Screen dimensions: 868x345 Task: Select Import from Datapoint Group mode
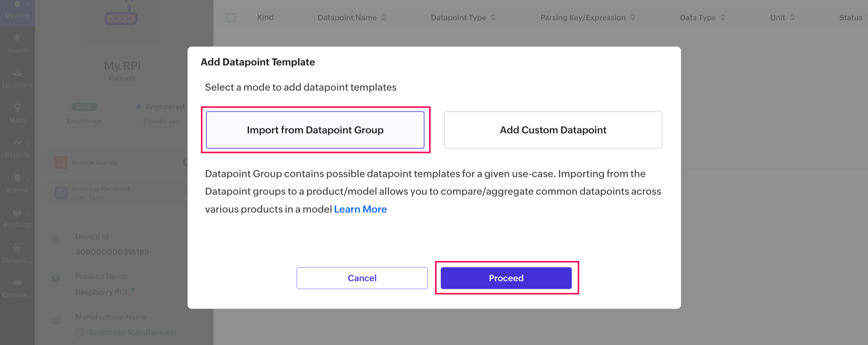coord(315,130)
